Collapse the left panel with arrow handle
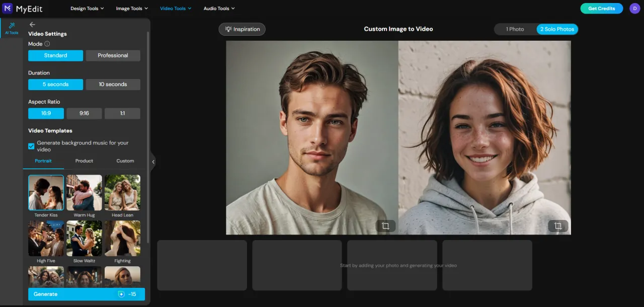 coord(153,162)
